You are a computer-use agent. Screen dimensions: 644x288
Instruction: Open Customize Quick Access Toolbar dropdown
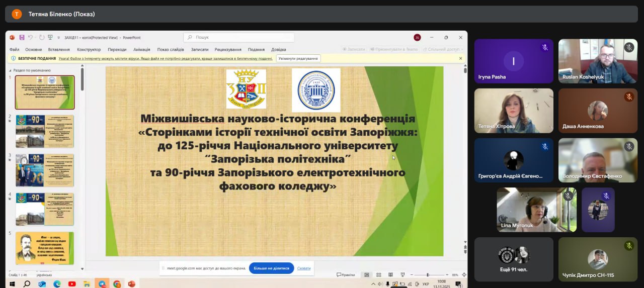58,38
